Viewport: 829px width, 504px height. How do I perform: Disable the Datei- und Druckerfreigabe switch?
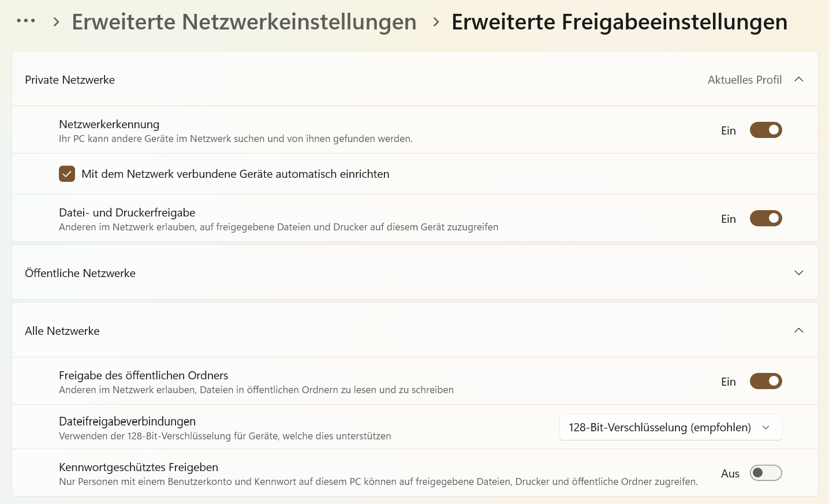(765, 218)
